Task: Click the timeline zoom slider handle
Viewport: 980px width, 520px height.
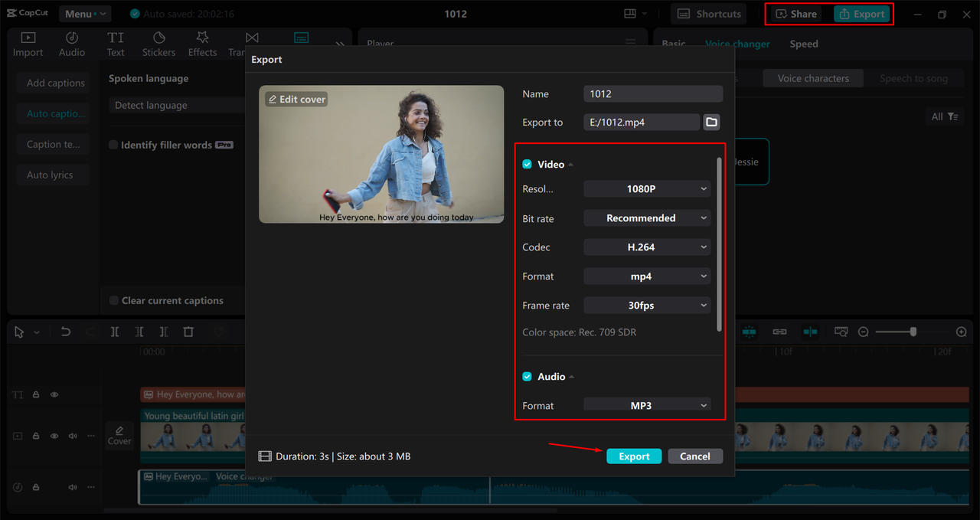Action: 913,332
